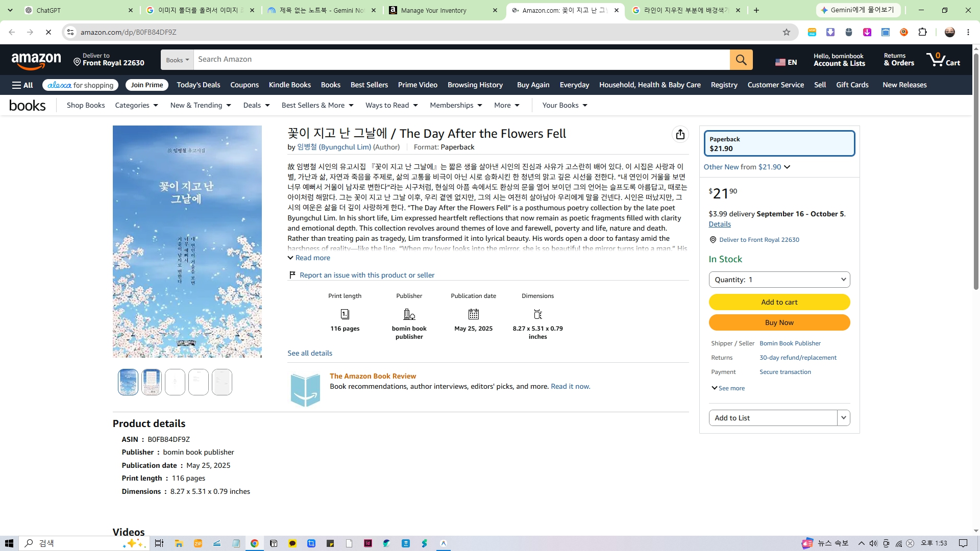Expand the Read more description
The height and width of the screenshot is (551, 980).
coord(309,258)
